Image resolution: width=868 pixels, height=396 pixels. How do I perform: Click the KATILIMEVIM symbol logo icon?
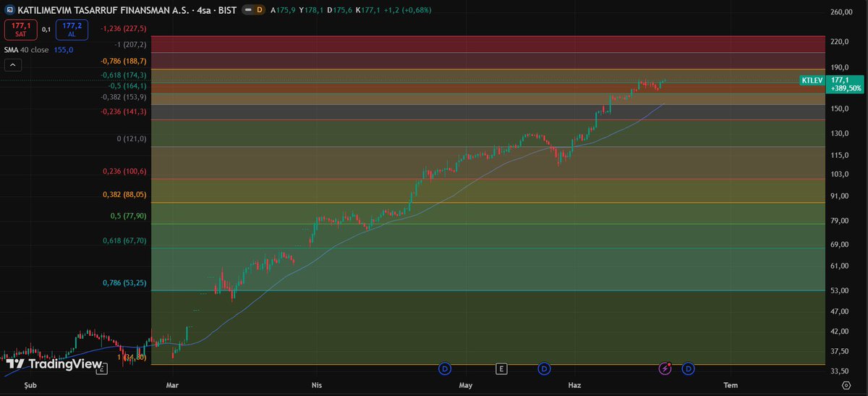click(9, 11)
